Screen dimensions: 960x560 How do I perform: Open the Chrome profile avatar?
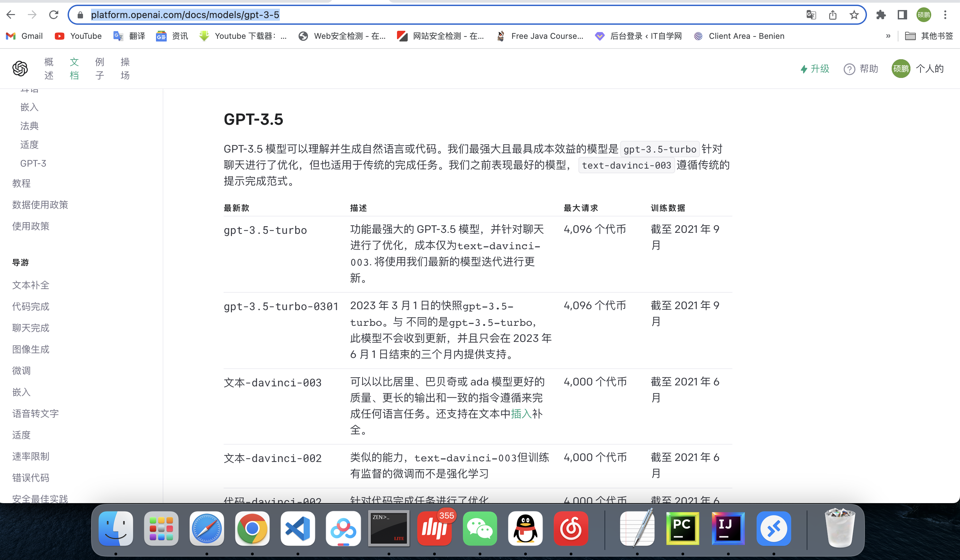(x=924, y=15)
